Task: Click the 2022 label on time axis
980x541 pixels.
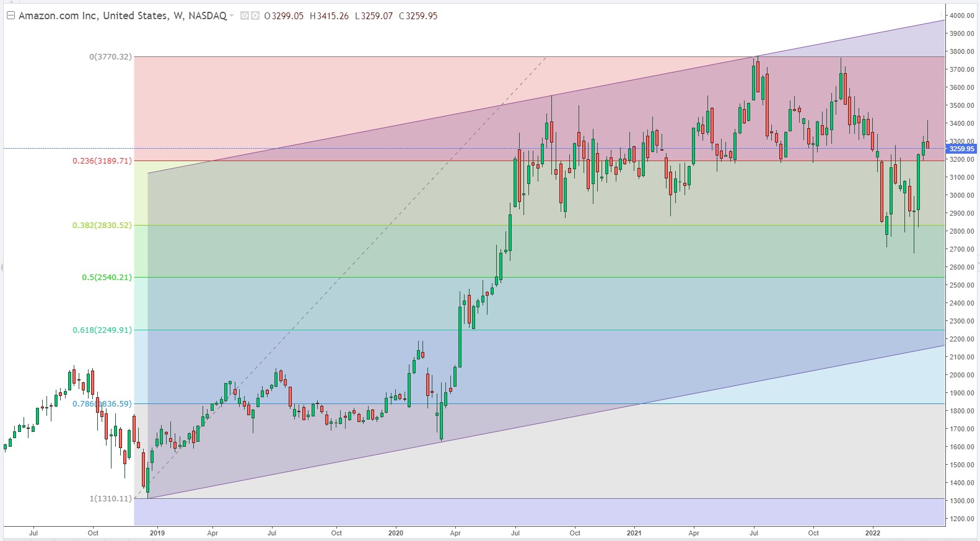Action: (x=872, y=533)
